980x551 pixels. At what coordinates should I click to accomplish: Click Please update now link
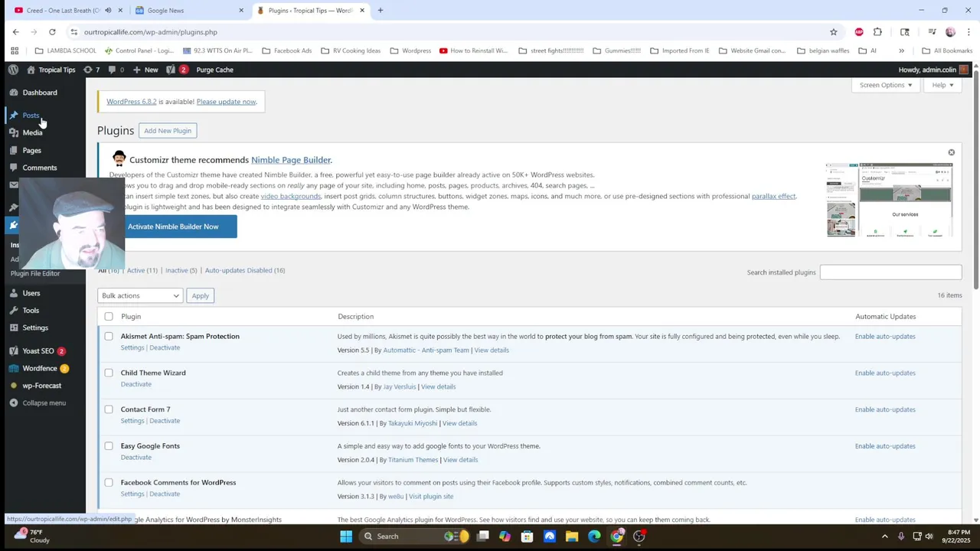(x=226, y=102)
